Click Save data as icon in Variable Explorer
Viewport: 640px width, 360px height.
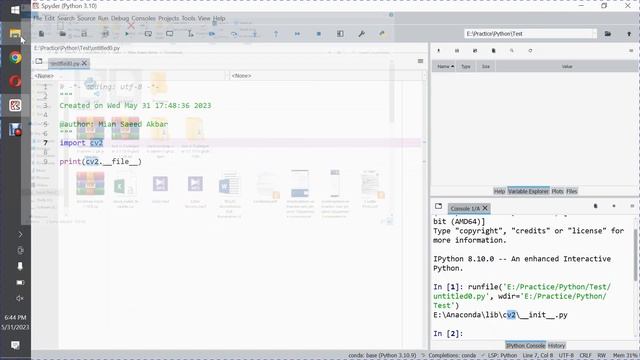pos(475,51)
